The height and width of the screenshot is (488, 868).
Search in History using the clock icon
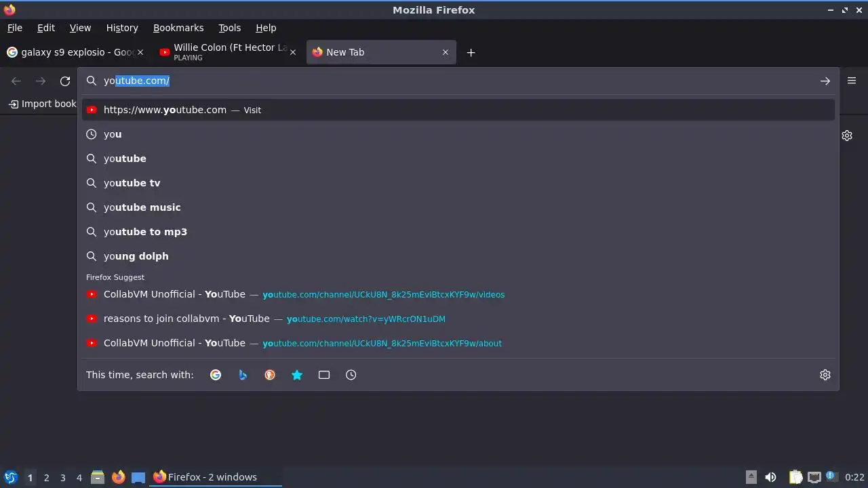(351, 375)
